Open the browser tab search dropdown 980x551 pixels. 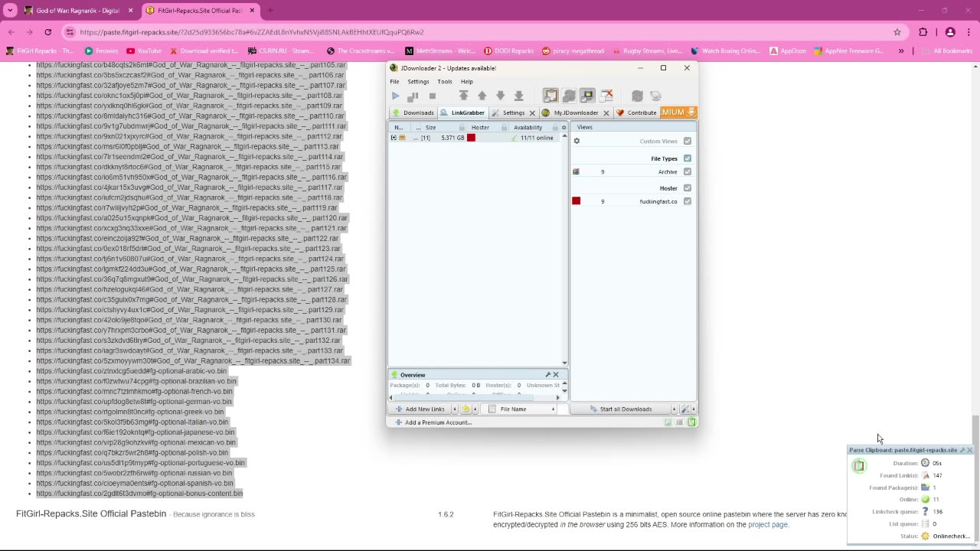coord(10,11)
